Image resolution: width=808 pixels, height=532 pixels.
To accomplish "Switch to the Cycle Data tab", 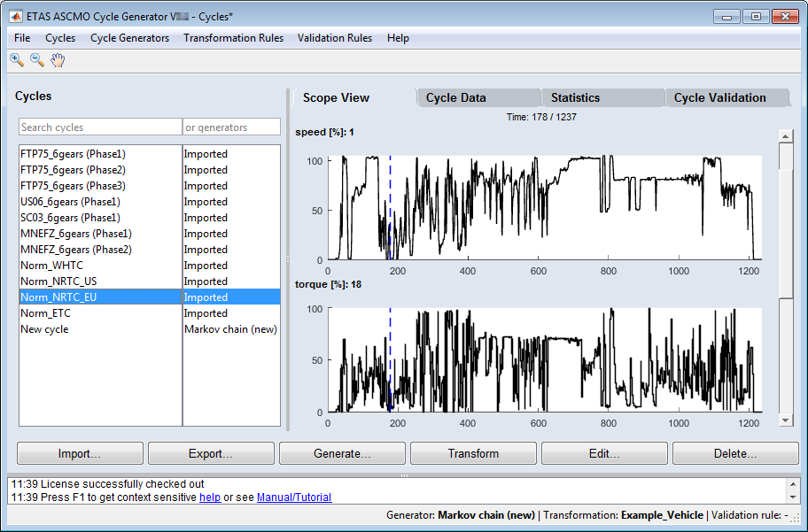I will [x=455, y=98].
